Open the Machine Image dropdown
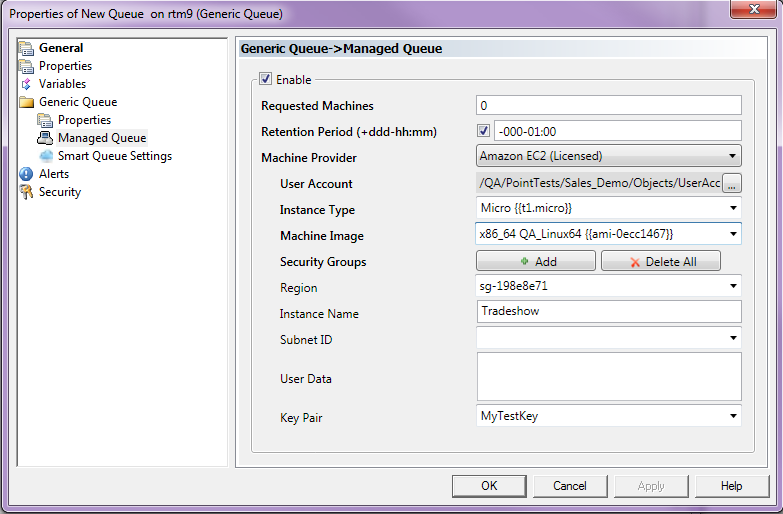This screenshot has width=783, height=514. pyautogui.click(x=609, y=234)
